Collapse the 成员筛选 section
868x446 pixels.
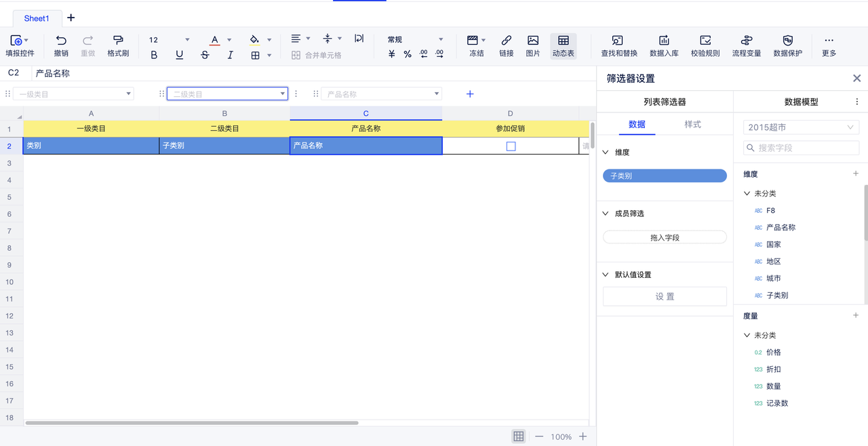click(x=606, y=214)
